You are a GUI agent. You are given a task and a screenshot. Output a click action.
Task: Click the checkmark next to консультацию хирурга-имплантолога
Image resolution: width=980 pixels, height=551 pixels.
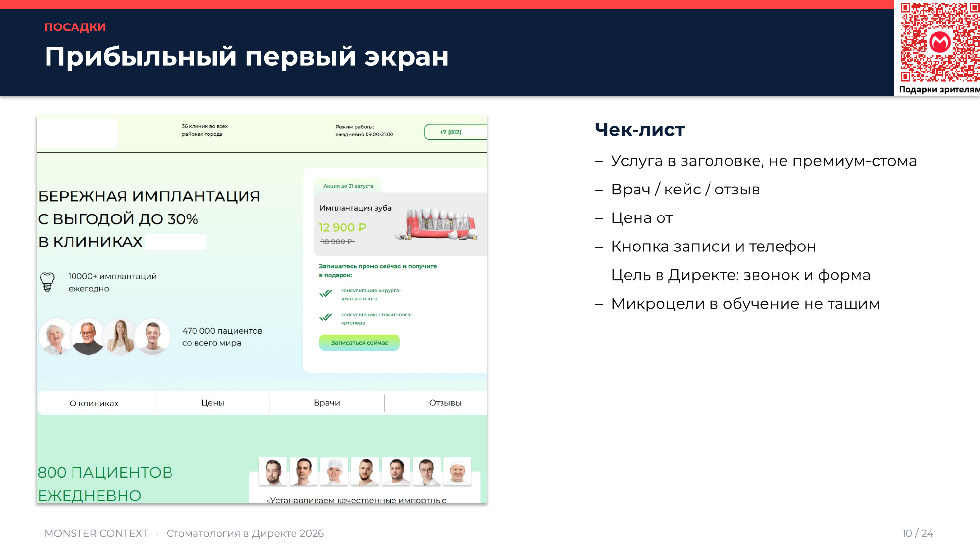click(326, 294)
